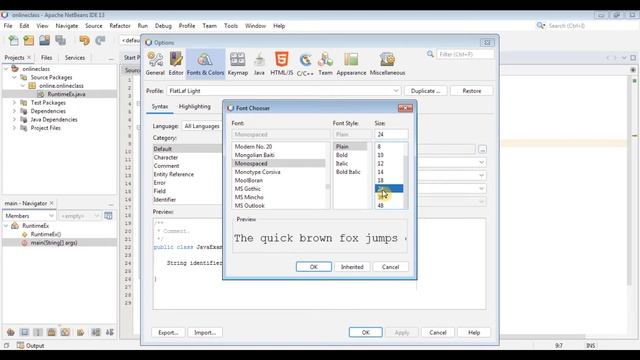Image resolution: width=640 pixels, height=360 pixels.
Task: Collapse the Source Packages tree node
Action: coord(14,77)
